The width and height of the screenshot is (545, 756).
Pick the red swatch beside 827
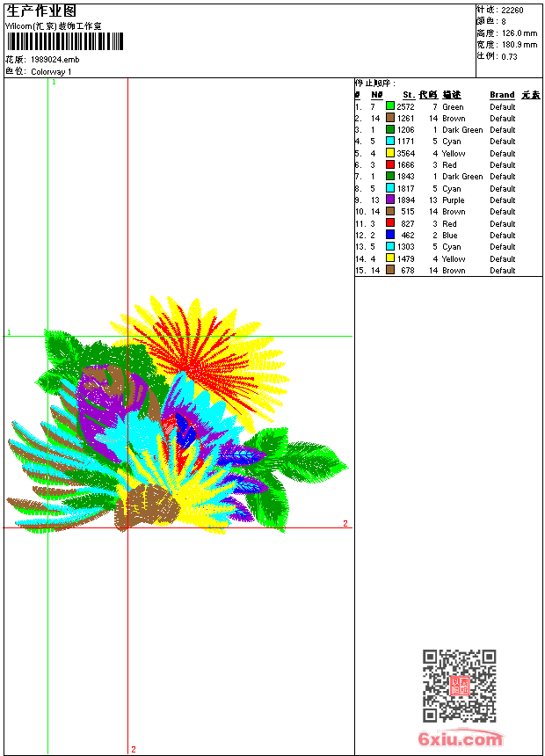click(390, 222)
